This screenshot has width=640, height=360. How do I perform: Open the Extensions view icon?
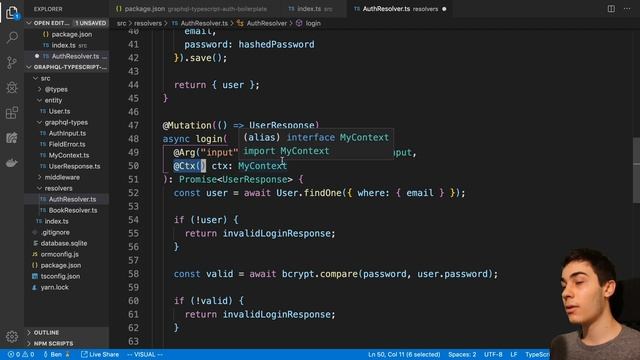pyautogui.click(x=12, y=113)
